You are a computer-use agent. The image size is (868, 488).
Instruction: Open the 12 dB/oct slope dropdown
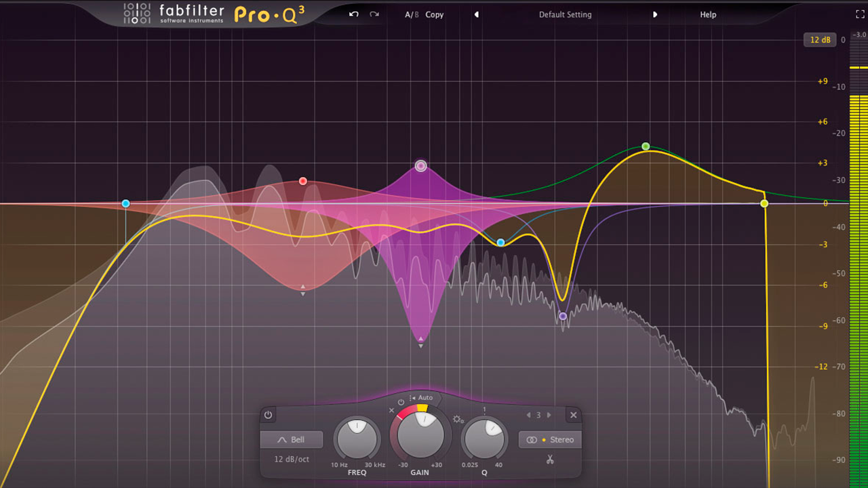292,459
